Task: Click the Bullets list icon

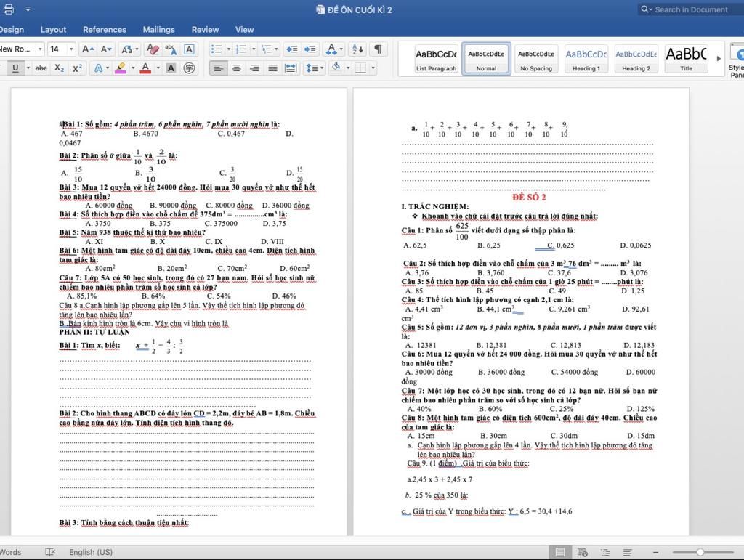Action: (217, 49)
